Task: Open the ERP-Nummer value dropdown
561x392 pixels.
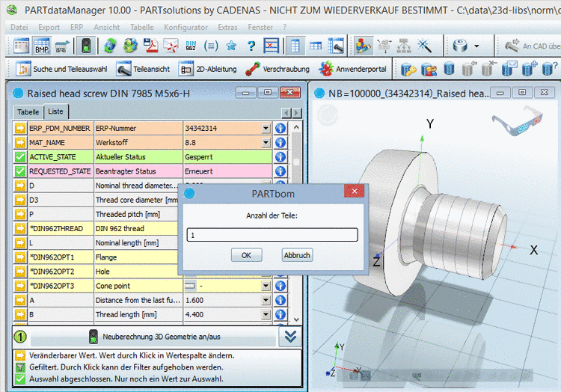Action: 266,128
